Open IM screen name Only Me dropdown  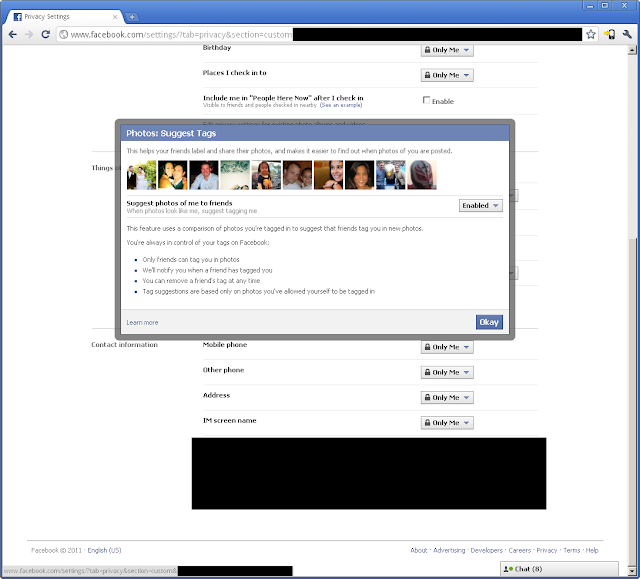click(x=447, y=423)
